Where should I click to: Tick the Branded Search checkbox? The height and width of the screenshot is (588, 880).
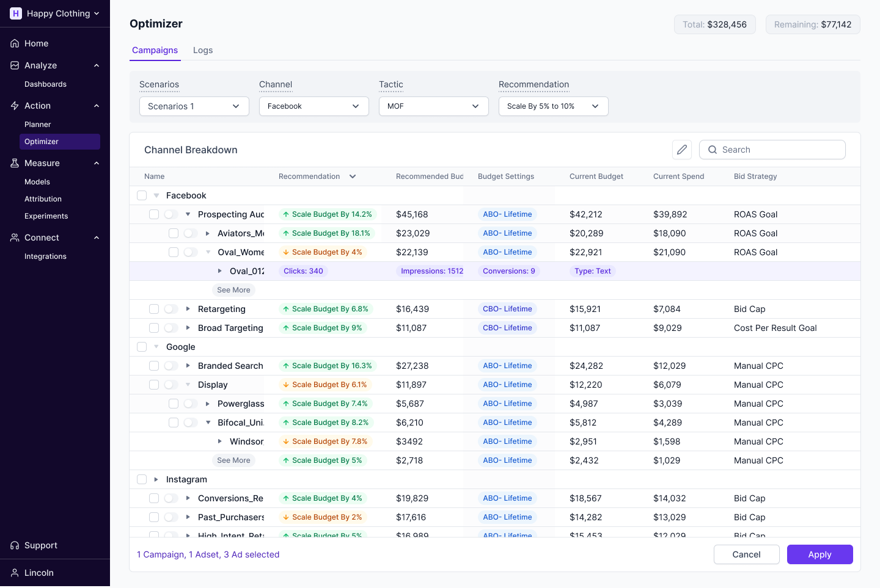[154, 366]
